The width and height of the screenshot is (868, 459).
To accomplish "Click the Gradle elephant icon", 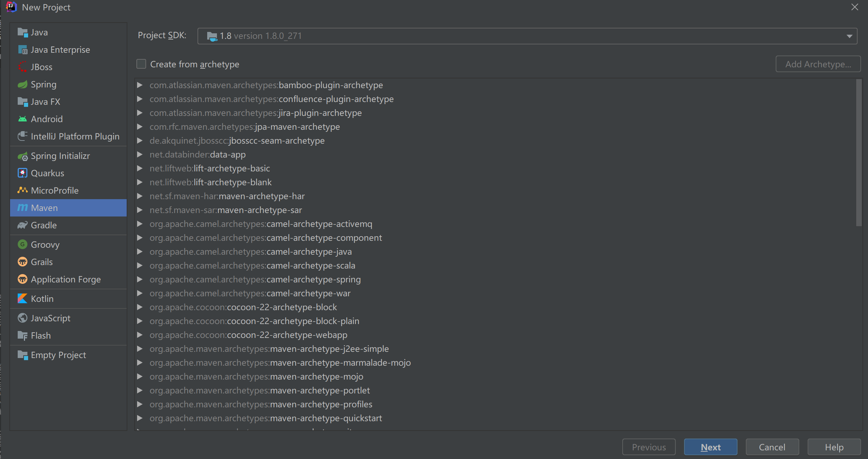I will [23, 225].
